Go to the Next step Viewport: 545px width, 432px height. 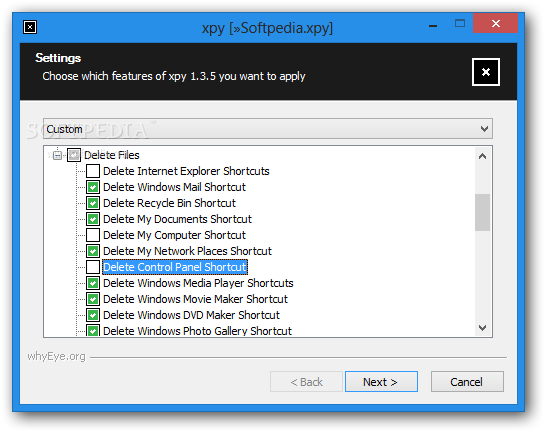point(381,382)
